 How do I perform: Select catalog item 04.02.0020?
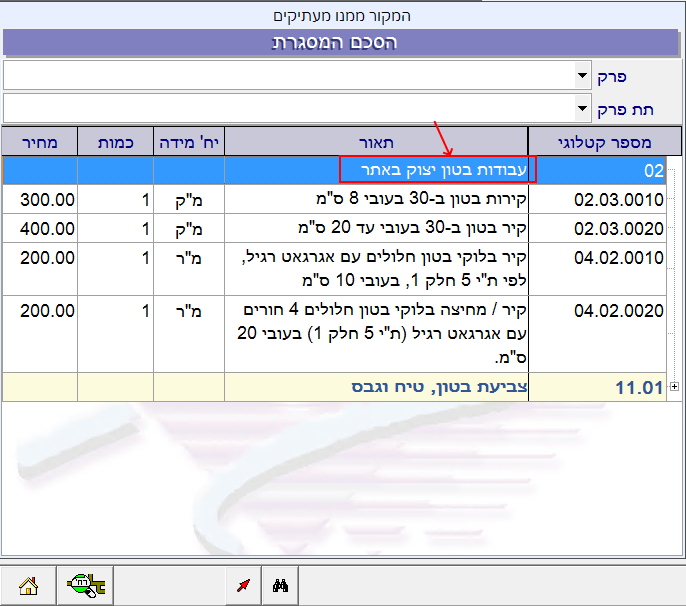click(618, 311)
